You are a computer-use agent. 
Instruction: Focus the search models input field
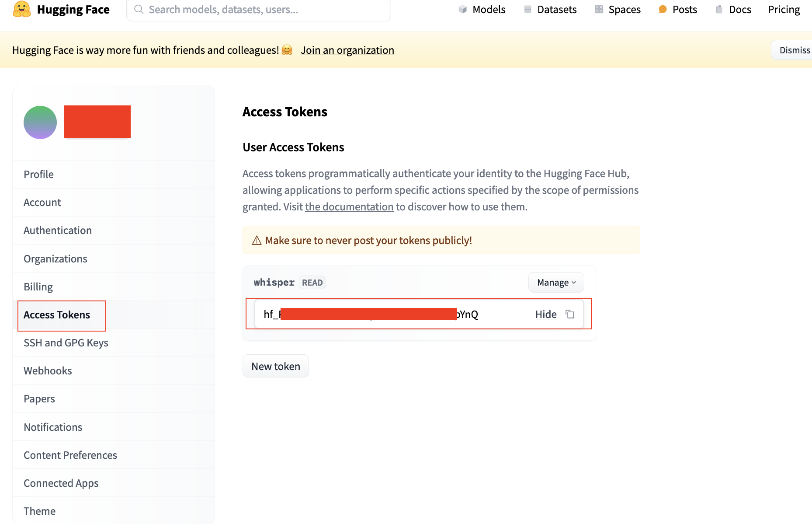[259, 9]
